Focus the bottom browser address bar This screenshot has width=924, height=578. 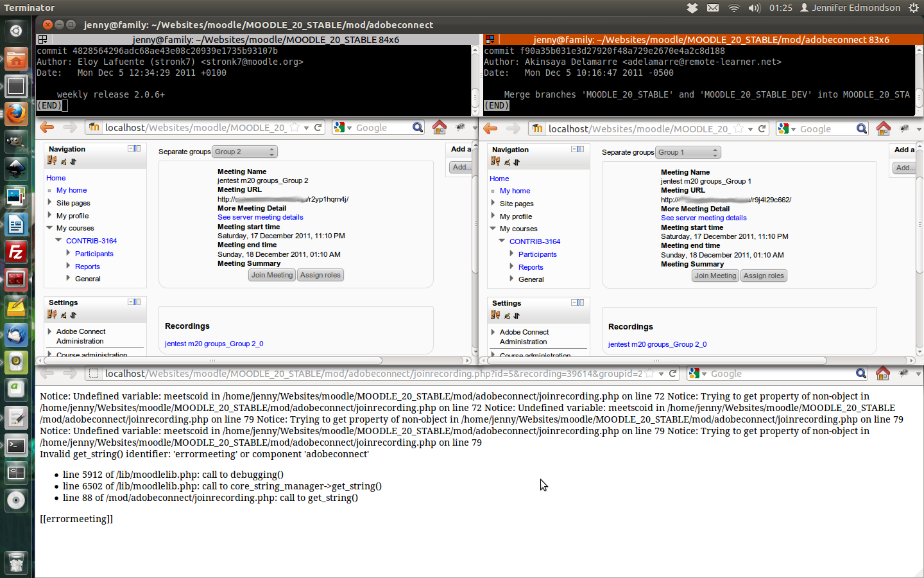pos(373,373)
